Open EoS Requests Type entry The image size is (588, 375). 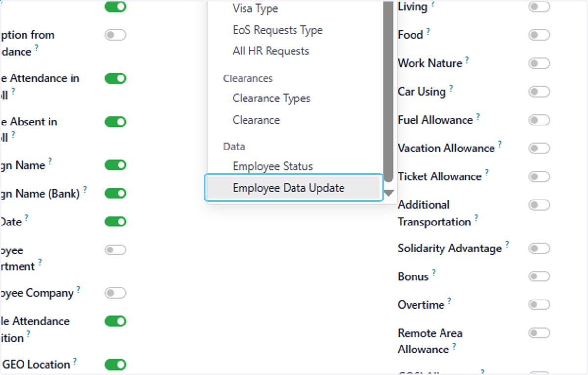coord(278,30)
